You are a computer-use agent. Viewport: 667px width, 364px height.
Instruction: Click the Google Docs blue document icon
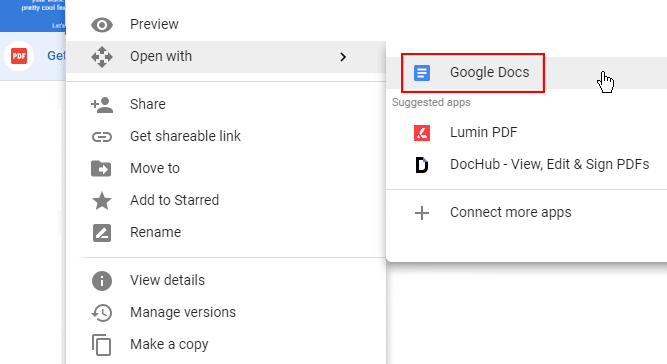point(422,73)
